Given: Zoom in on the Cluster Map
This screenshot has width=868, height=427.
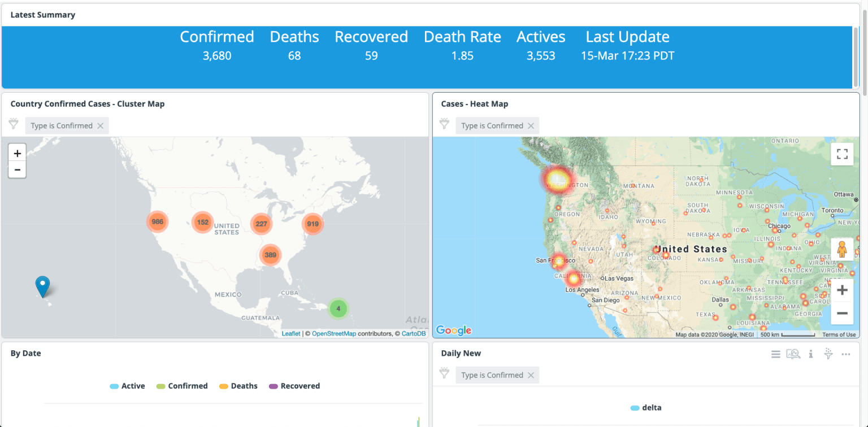Looking at the screenshot, I should click(x=17, y=152).
